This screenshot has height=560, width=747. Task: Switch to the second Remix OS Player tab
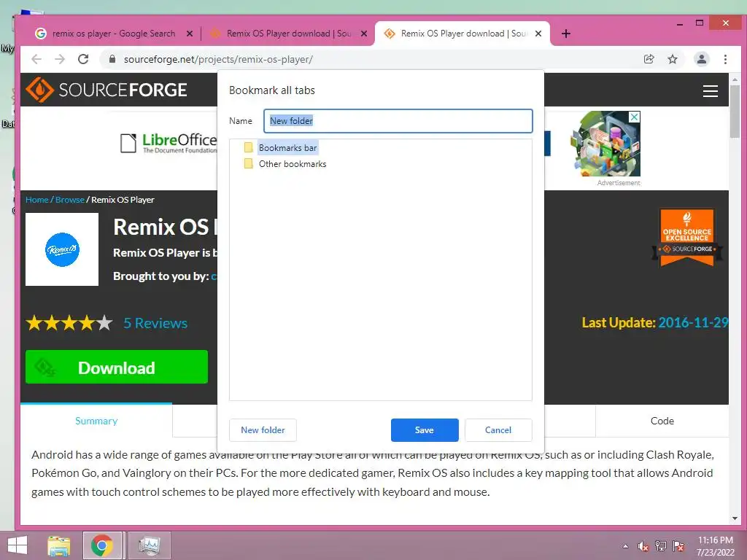click(464, 34)
